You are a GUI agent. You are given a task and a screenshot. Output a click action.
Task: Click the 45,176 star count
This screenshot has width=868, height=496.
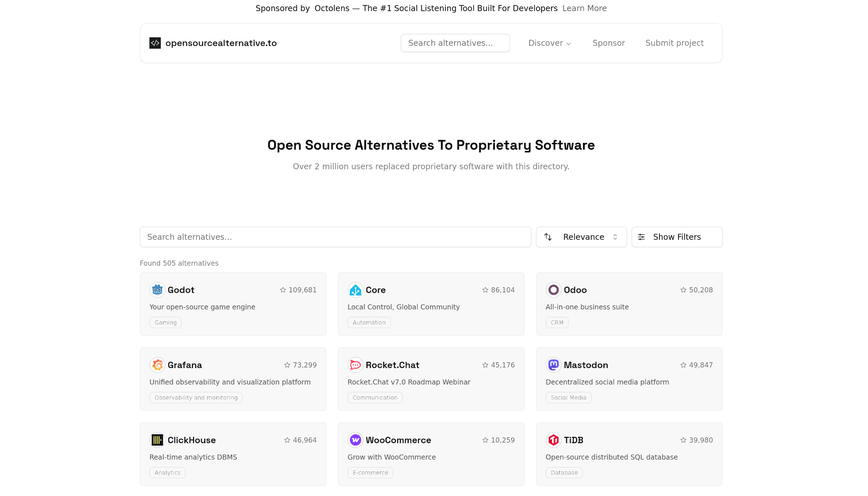point(503,365)
